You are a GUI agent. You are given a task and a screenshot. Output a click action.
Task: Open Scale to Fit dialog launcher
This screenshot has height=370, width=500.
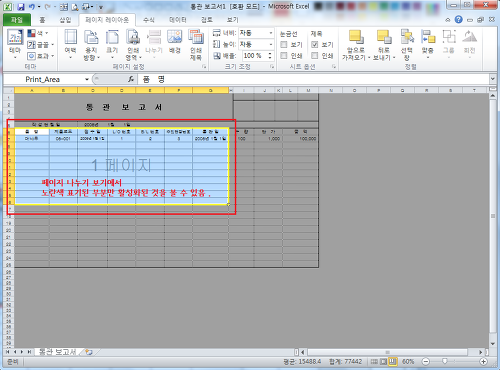tap(272, 67)
